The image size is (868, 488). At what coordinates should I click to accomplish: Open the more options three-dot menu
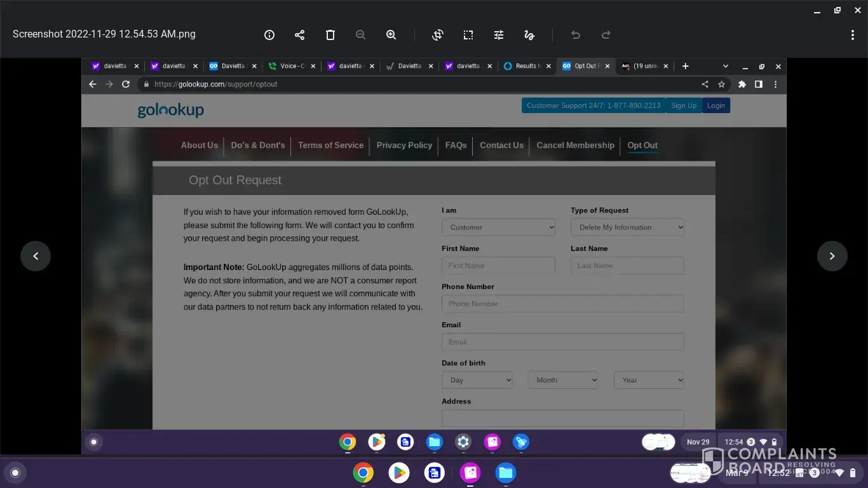coord(853,35)
